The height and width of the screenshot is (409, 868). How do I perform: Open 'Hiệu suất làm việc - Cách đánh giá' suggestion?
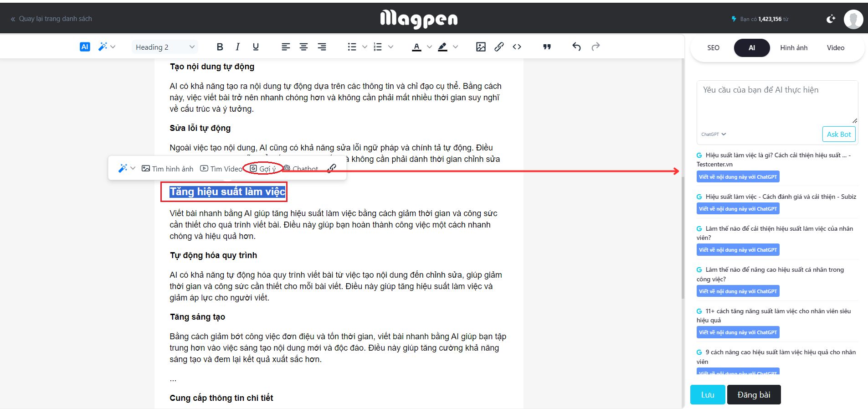point(776,197)
